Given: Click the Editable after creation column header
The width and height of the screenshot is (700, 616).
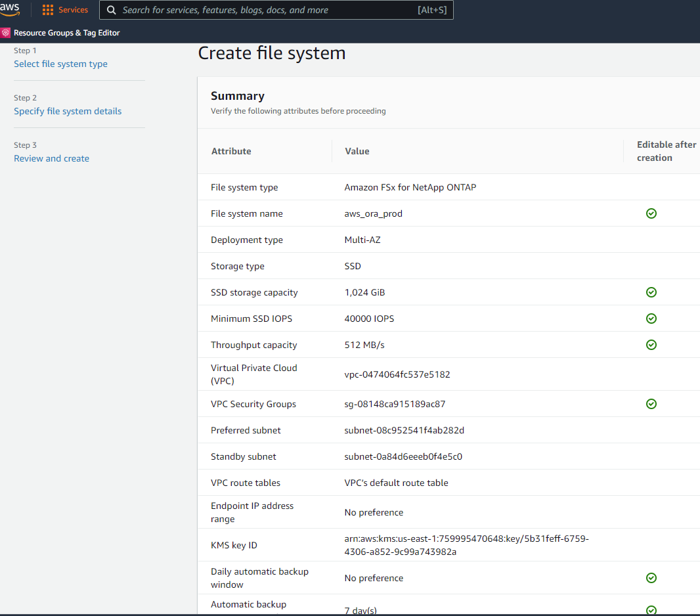Looking at the screenshot, I should click(666, 151).
